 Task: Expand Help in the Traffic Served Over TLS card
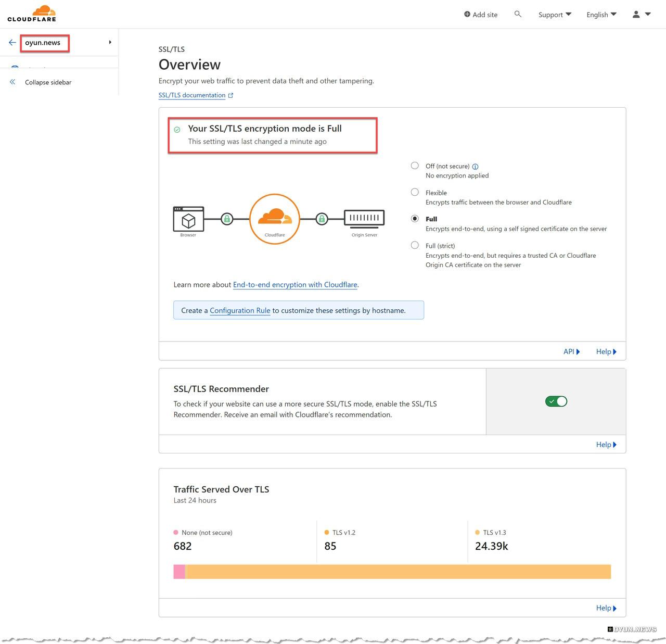(606, 608)
